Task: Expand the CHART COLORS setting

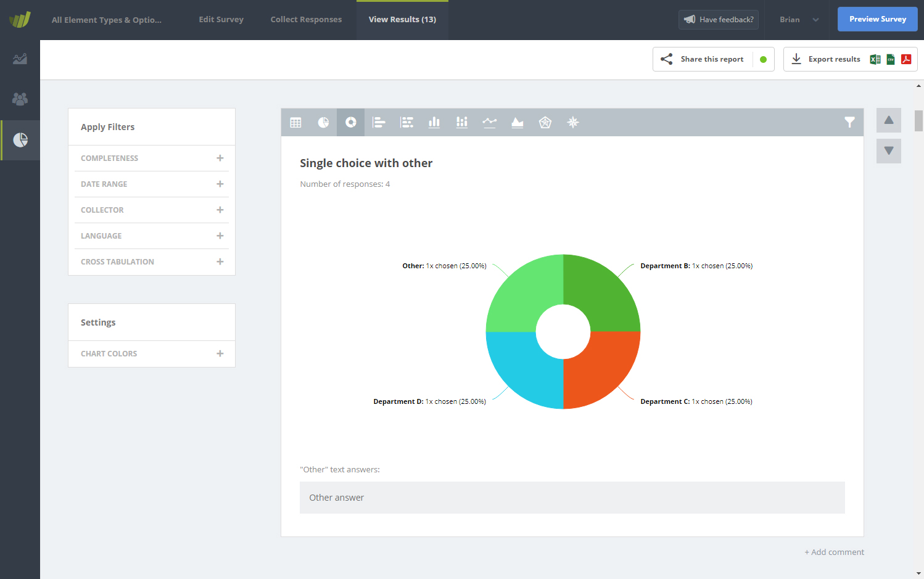Action: tap(152, 354)
